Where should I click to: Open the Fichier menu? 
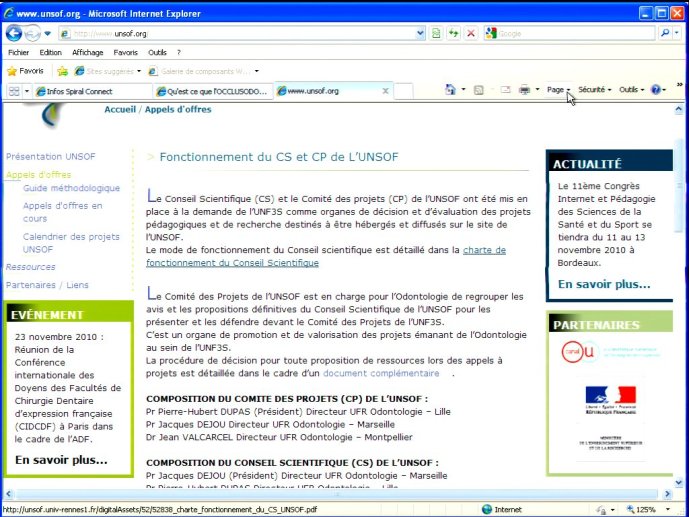[18, 53]
